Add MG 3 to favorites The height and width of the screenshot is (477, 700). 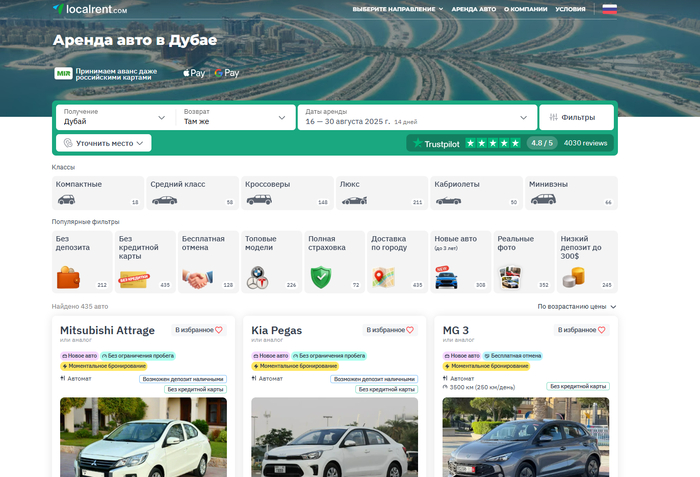click(x=581, y=330)
